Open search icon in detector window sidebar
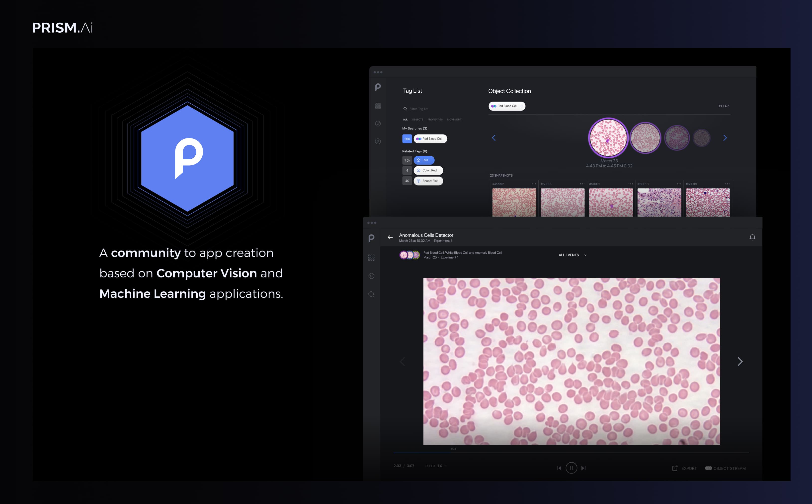The width and height of the screenshot is (812, 504). point(371,294)
